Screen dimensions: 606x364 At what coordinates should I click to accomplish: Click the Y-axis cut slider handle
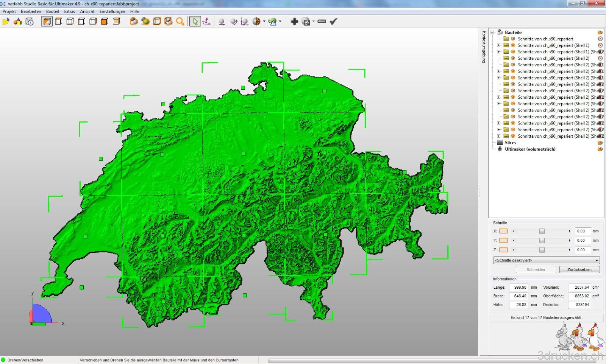click(x=542, y=241)
